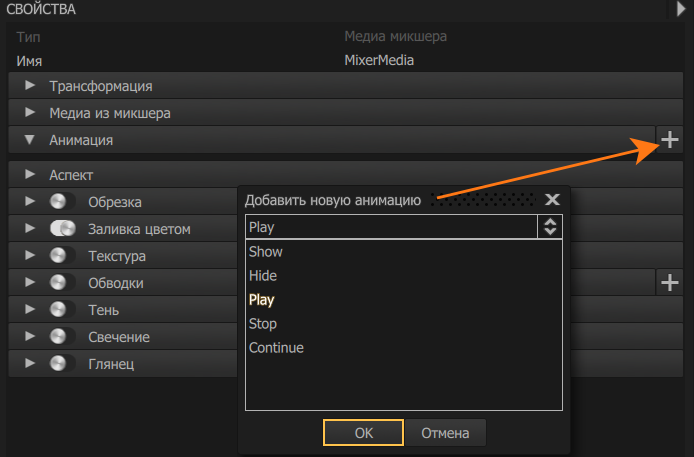Select Show from the animation list
Screen dimensions: 694x457
point(266,252)
